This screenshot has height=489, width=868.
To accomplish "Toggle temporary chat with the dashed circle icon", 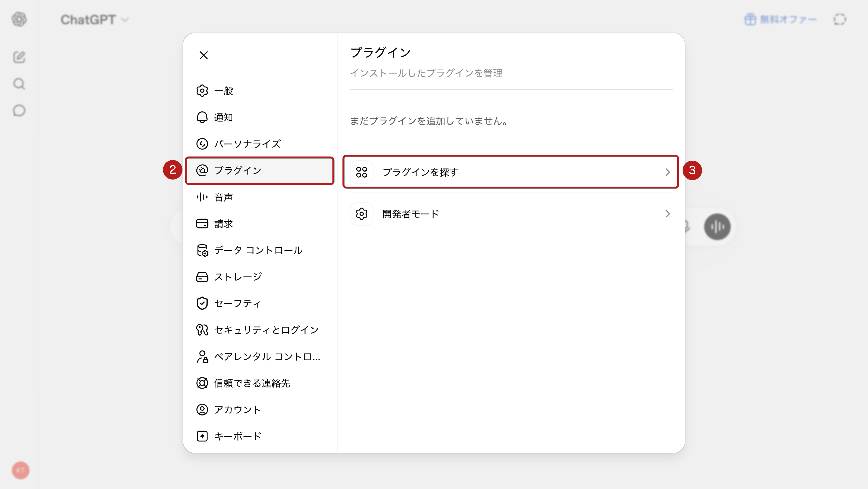I will (x=840, y=19).
